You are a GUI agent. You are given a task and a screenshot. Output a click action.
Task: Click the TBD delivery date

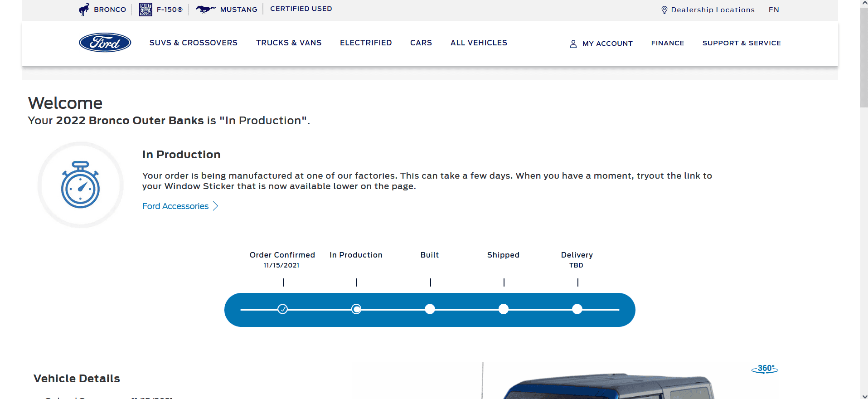(x=576, y=265)
